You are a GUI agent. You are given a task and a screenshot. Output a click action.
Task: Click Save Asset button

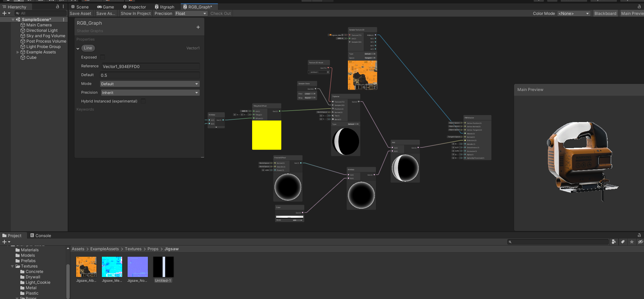point(81,14)
